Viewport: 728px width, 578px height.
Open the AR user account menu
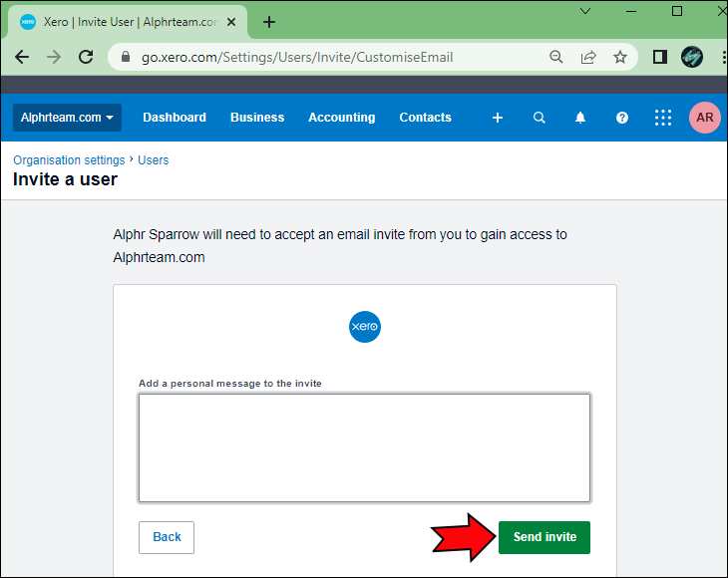(705, 118)
